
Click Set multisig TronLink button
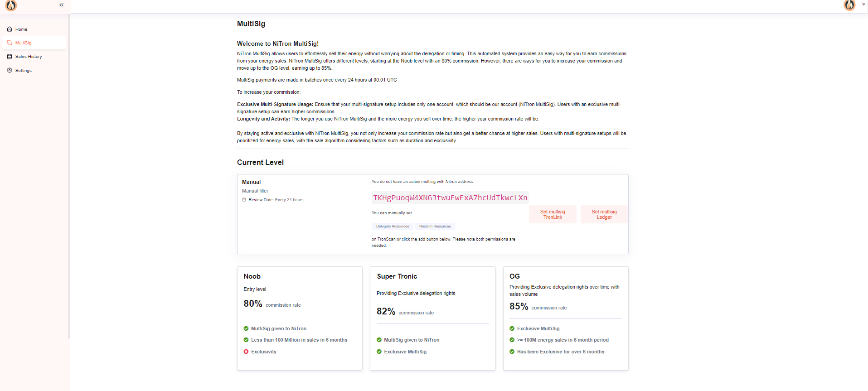pos(553,214)
